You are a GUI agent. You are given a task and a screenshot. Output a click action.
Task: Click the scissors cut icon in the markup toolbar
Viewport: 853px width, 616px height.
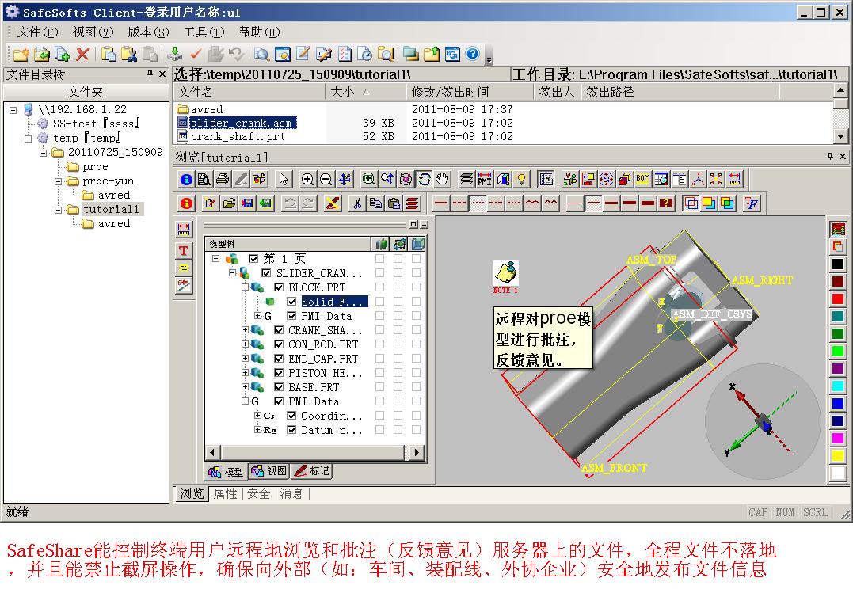coord(357,203)
